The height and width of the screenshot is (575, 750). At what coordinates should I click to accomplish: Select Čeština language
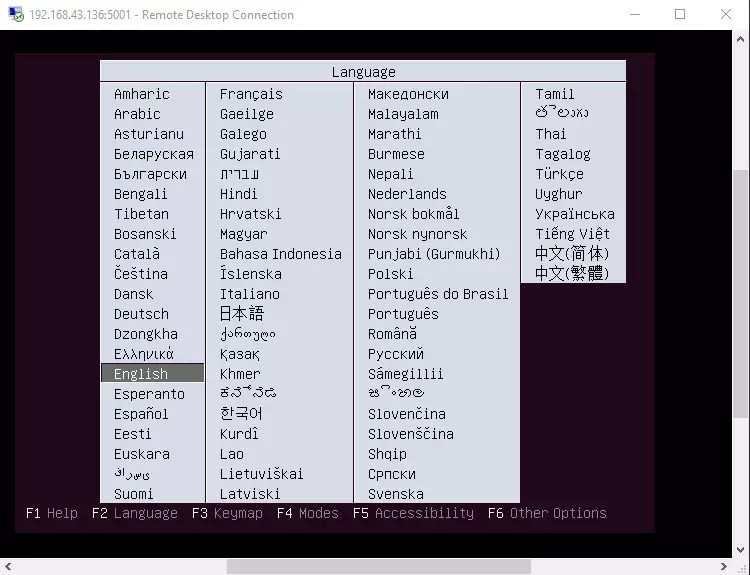click(141, 274)
